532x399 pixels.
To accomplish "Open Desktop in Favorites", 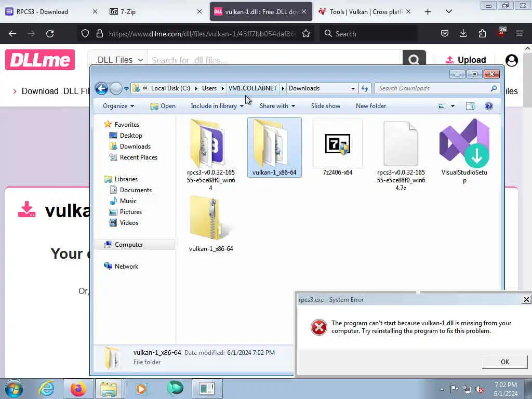I will [131, 136].
